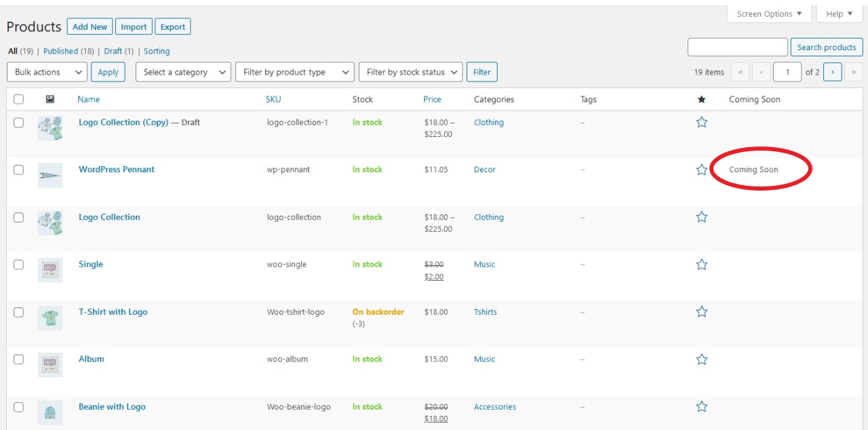Viewport: 868px width, 430px height.
Task: Sort products by Price column
Action: click(x=432, y=99)
